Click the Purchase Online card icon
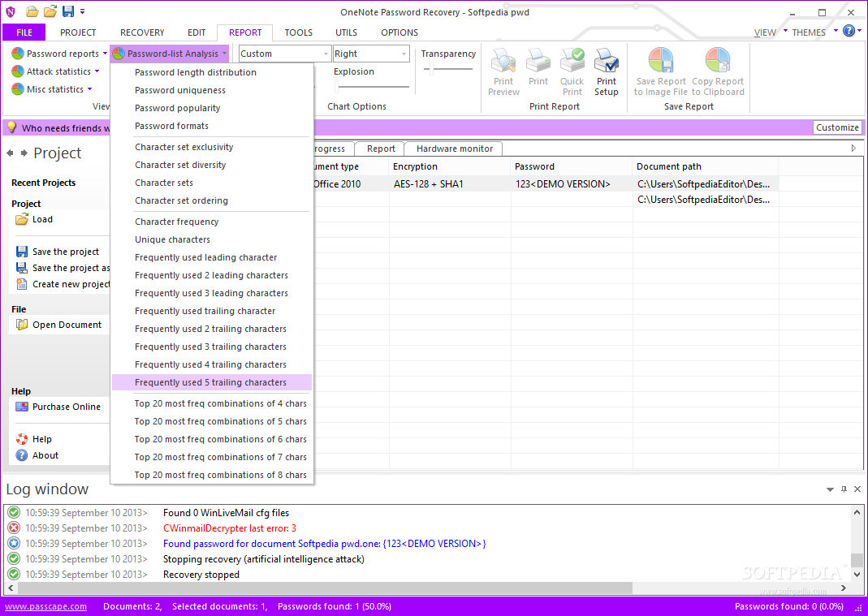 pyautogui.click(x=22, y=407)
